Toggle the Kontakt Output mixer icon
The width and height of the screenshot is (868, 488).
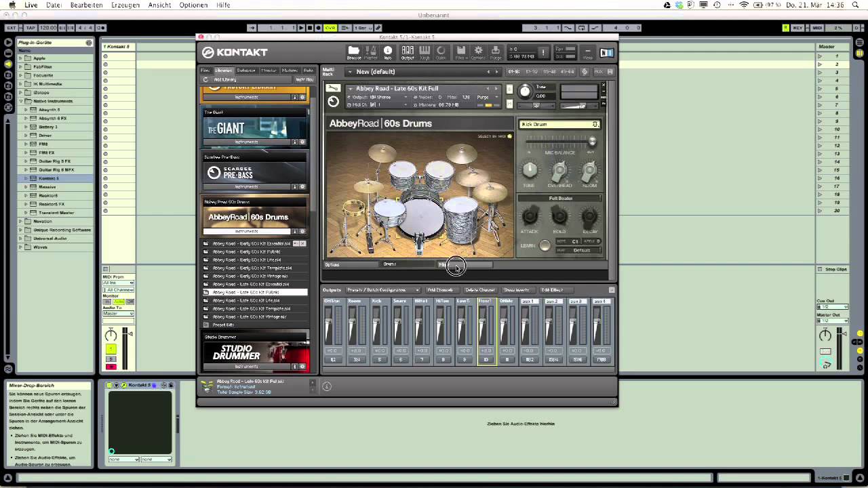[x=408, y=52]
